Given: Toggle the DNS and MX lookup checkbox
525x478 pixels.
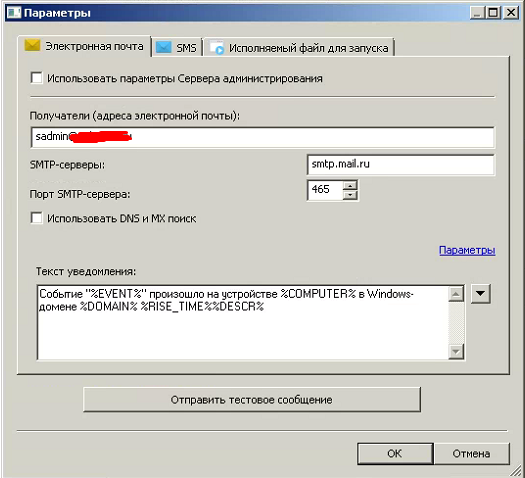Looking at the screenshot, I should tap(36, 218).
